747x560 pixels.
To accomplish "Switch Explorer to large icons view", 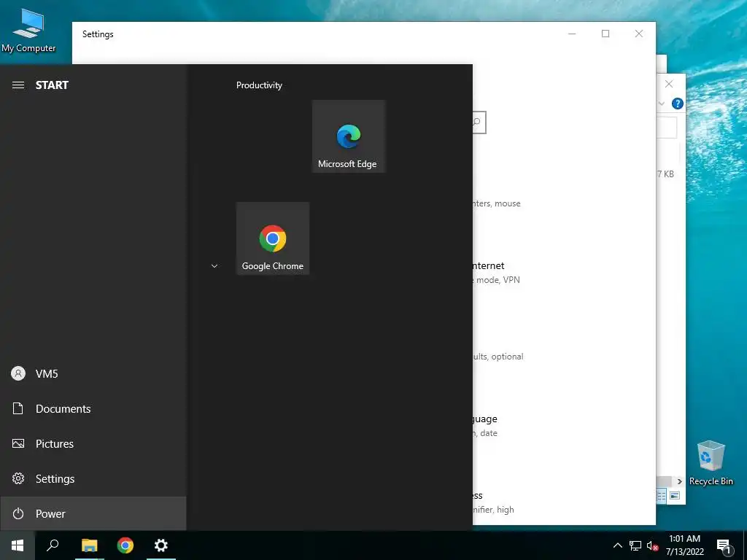I will pos(675,496).
